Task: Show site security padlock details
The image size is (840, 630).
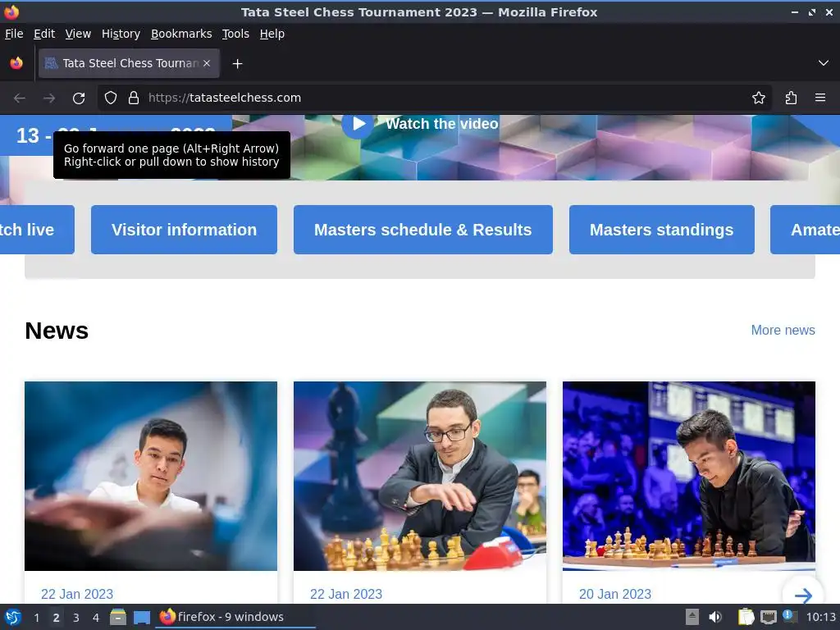Action: (134, 98)
